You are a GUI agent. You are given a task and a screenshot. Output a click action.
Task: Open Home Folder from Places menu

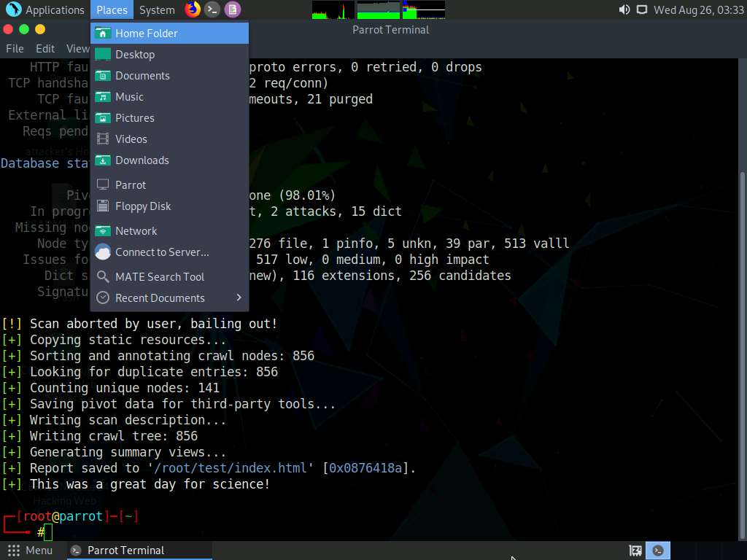click(x=169, y=34)
